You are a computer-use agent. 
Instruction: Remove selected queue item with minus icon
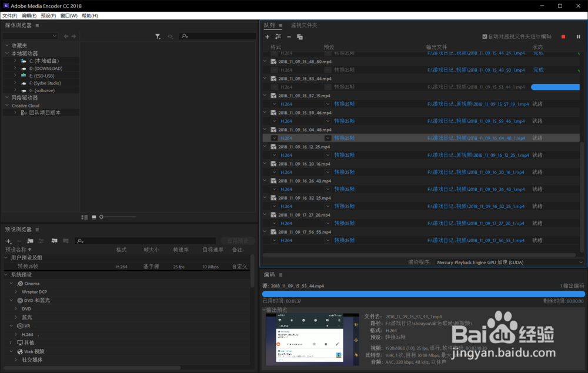coord(289,36)
